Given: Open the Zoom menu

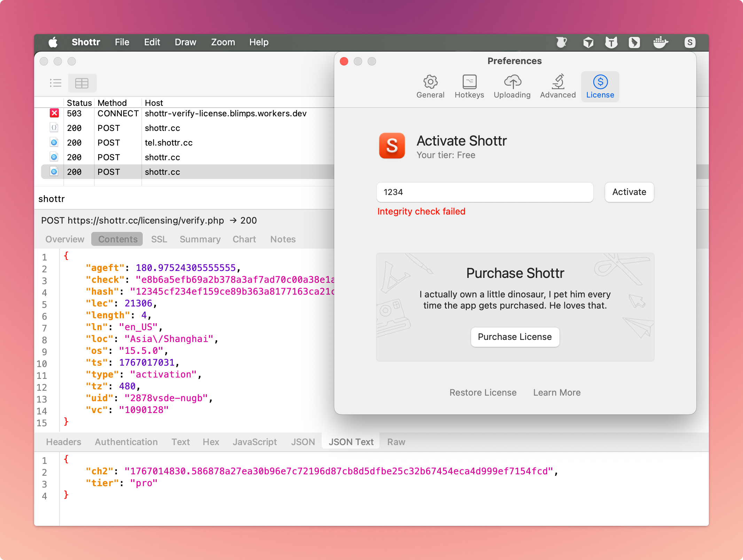Looking at the screenshot, I should point(223,42).
